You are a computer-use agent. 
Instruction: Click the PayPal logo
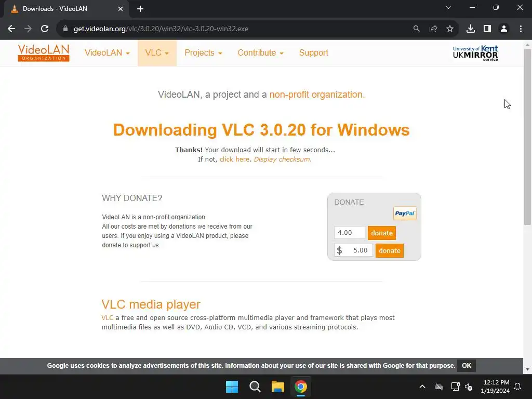pos(405,214)
